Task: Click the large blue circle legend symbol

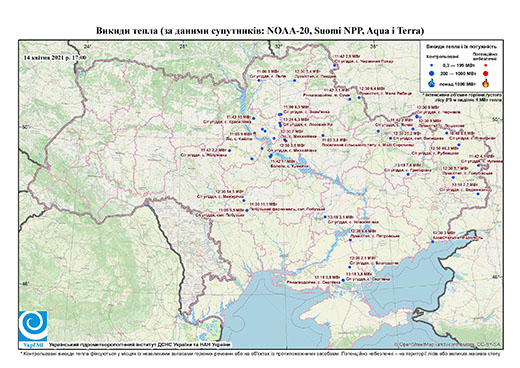Action: point(432,73)
